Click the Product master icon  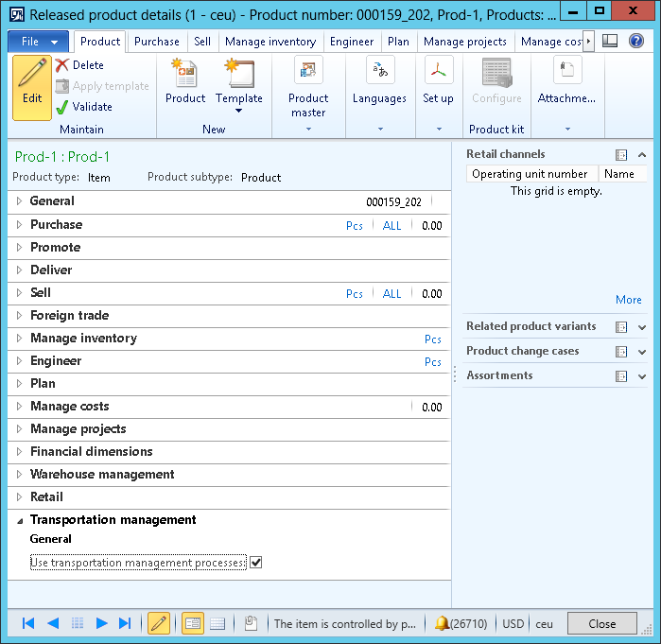tap(308, 72)
